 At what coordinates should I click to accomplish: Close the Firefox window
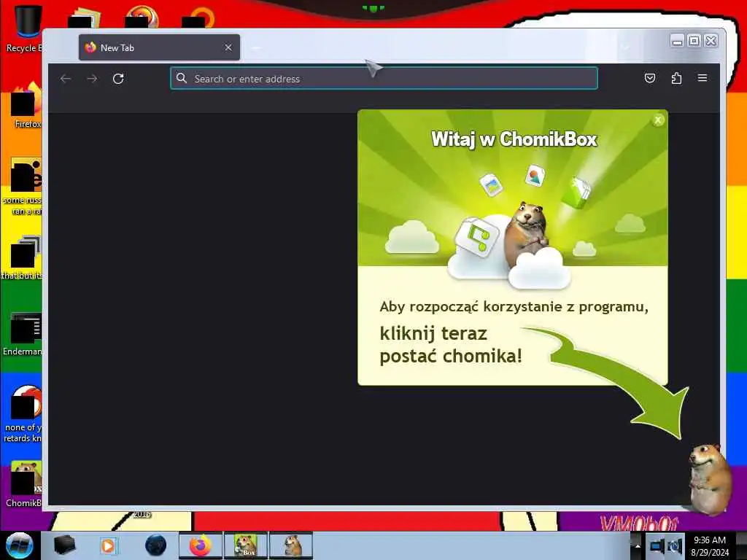[711, 42]
